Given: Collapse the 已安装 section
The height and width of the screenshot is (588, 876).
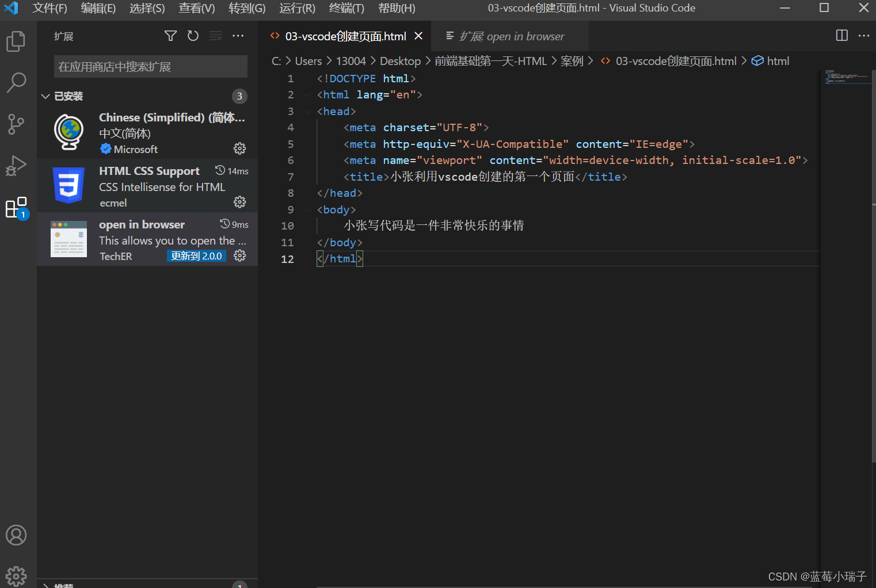Looking at the screenshot, I should pos(45,96).
